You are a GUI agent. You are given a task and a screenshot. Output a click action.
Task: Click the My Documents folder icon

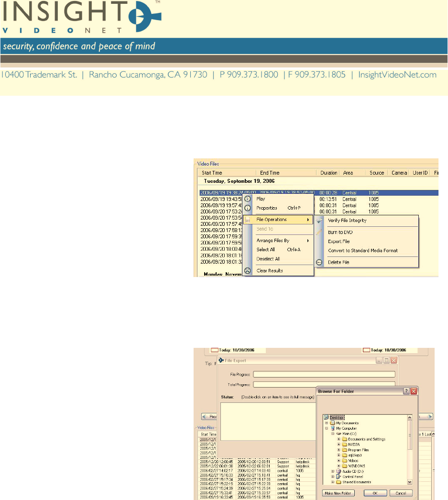point(333,423)
